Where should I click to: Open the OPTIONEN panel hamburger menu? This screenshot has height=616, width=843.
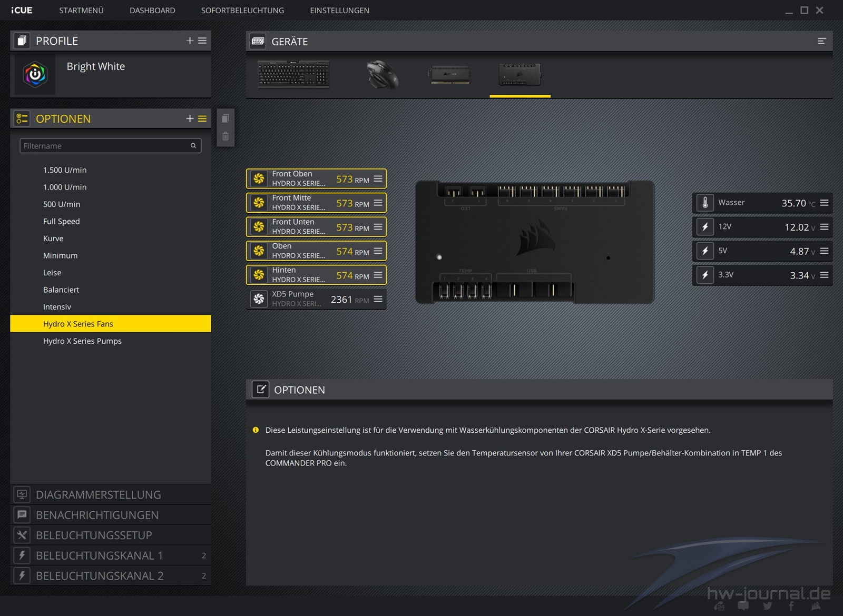(x=202, y=118)
